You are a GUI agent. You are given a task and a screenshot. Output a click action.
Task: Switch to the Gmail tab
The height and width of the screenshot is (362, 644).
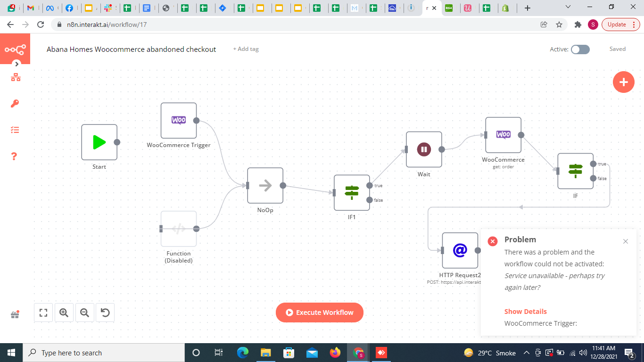pyautogui.click(x=31, y=8)
